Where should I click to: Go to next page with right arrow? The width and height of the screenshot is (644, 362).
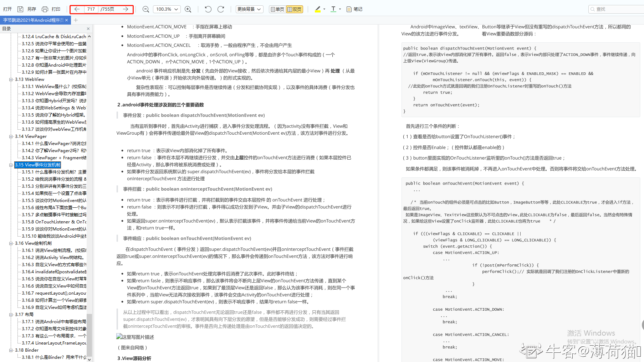[126, 9]
